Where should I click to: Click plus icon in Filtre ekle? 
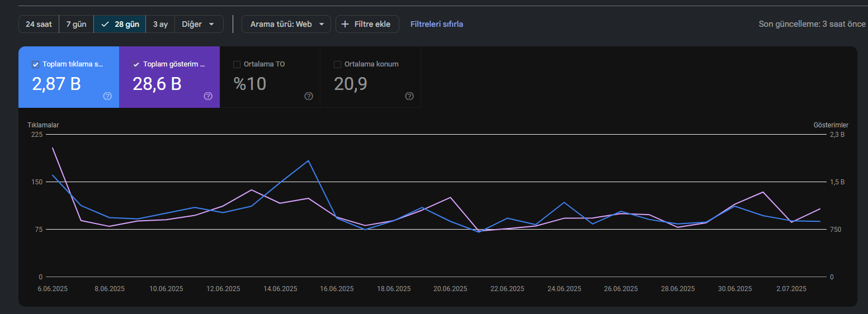click(345, 24)
